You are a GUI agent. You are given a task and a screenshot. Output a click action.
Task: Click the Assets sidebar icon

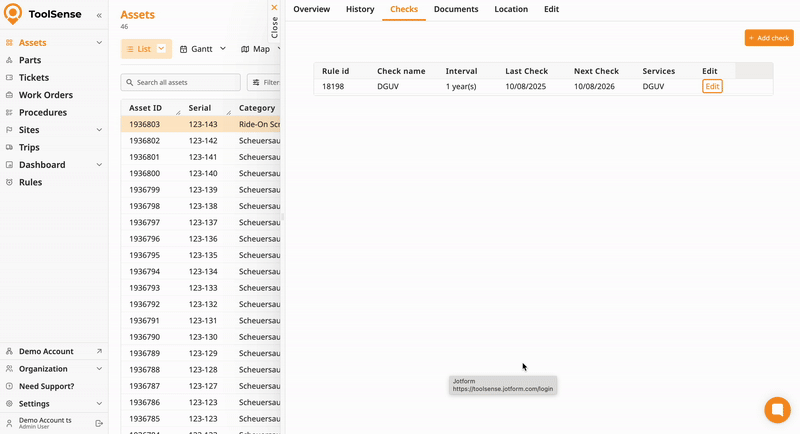click(x=9, y=43)
